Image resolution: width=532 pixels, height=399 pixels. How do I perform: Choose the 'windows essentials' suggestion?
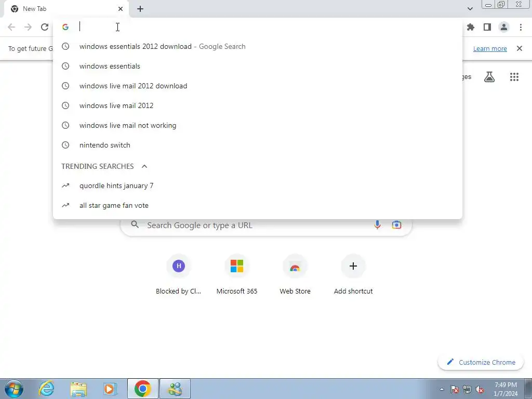point(258,66)
